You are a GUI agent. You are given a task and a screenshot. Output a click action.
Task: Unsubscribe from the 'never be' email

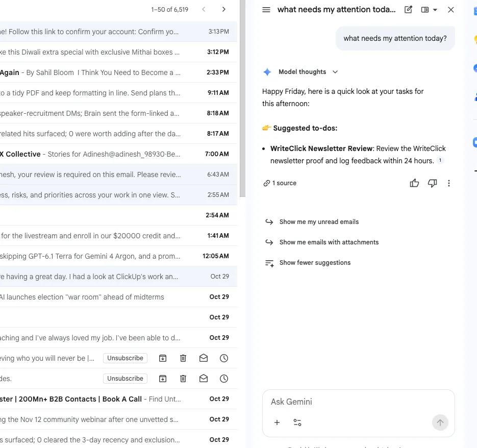coord(125,358)
